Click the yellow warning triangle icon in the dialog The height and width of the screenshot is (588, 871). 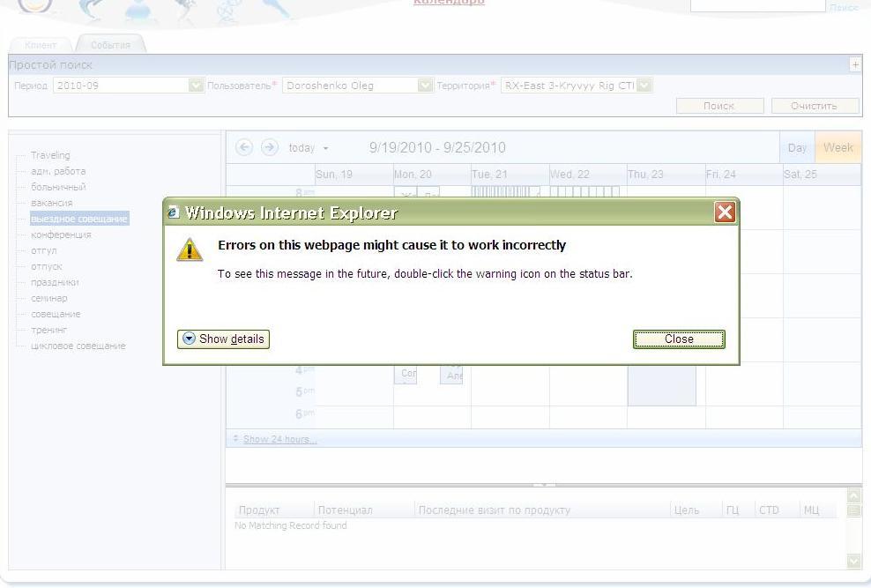pos(190,249)
